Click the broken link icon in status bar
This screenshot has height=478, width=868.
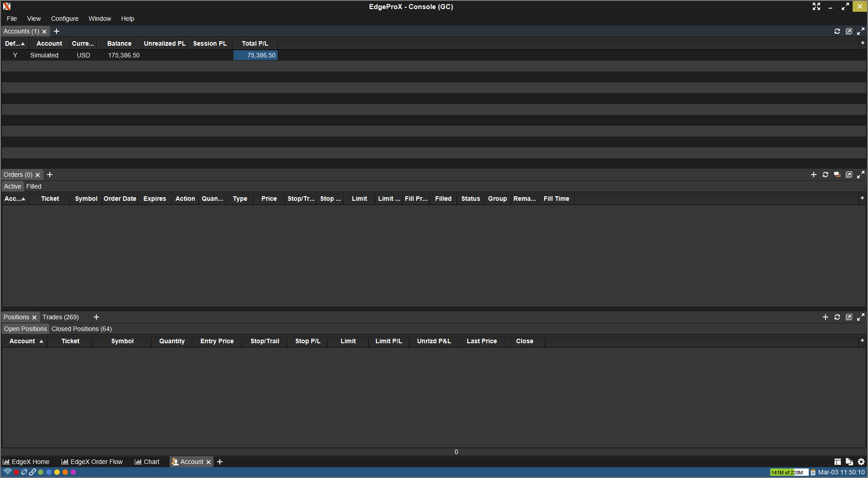24,472
